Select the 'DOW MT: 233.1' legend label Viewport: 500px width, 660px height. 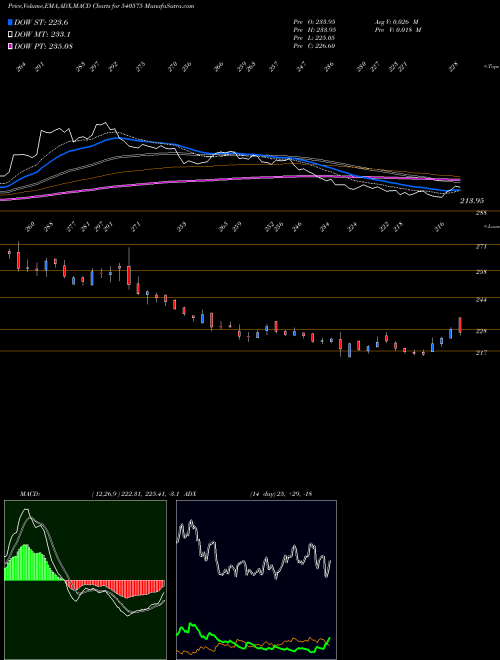point(42,35)
